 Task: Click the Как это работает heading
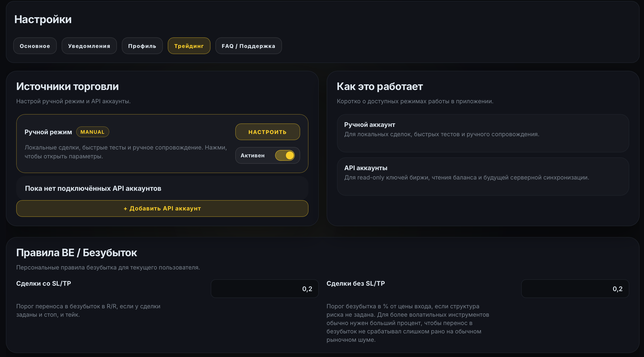pos(379,87)
